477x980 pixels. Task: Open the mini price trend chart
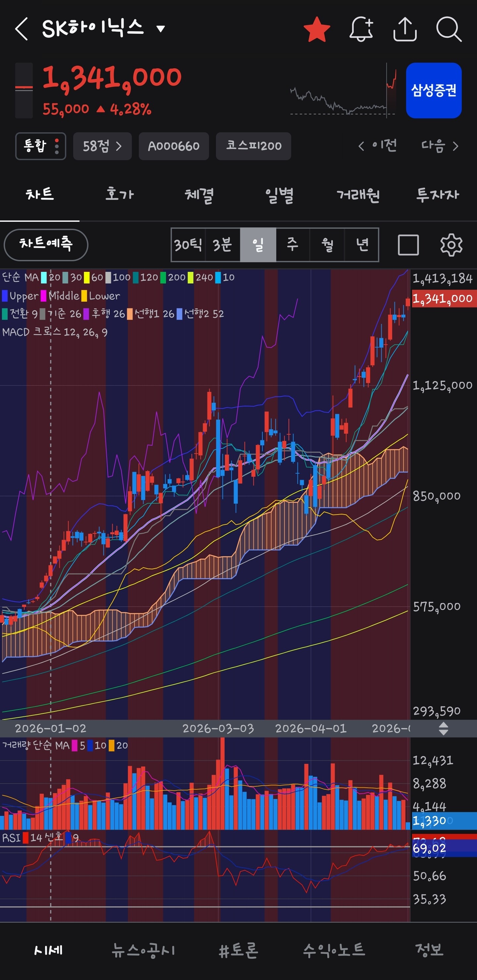tap(343, 91)
